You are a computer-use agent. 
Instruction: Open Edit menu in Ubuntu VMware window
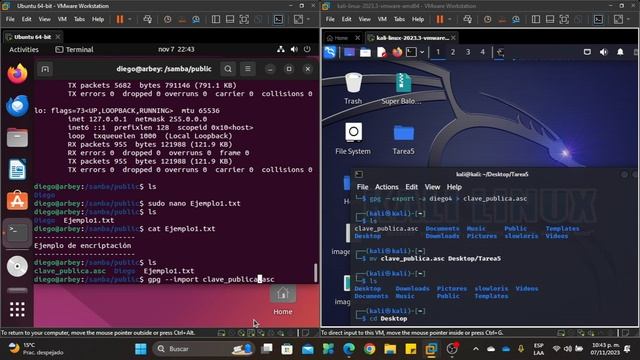click(27, 19)
